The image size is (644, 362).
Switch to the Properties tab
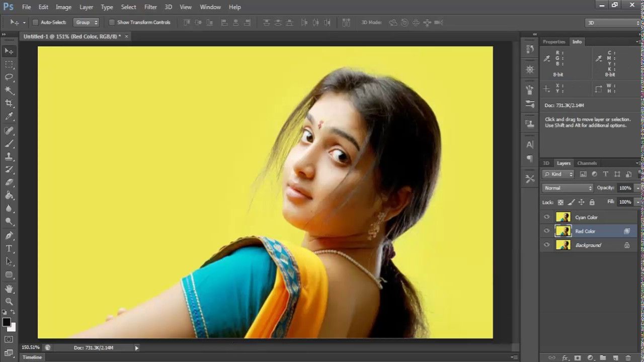pos(554,42)
